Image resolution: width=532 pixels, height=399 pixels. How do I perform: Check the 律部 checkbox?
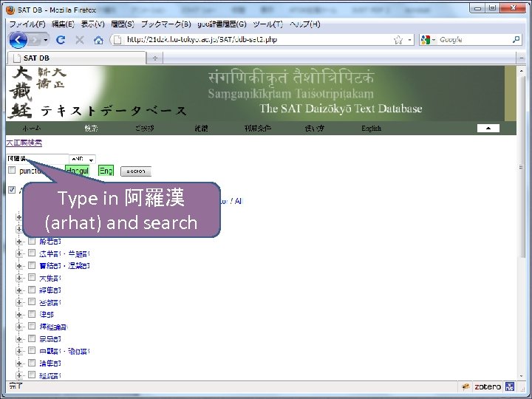(32, 314)
